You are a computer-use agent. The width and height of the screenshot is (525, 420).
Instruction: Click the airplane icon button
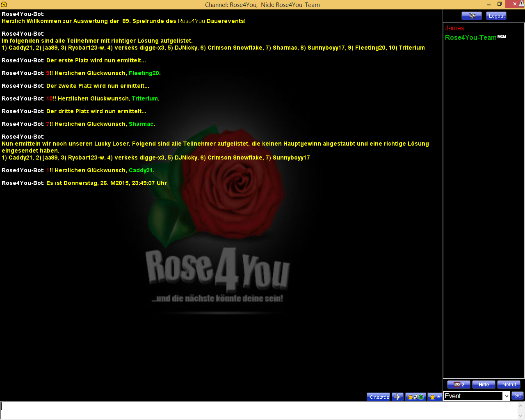coord(397,397)
